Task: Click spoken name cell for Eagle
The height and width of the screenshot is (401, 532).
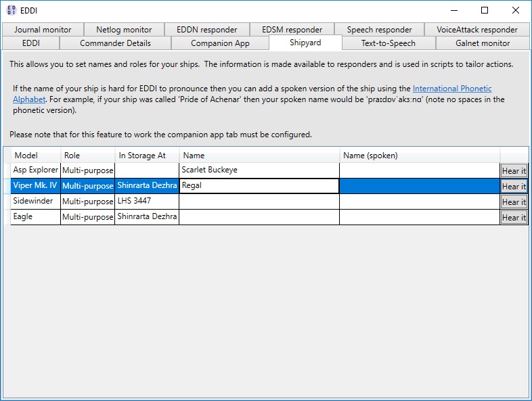Action: click(420, 217)
